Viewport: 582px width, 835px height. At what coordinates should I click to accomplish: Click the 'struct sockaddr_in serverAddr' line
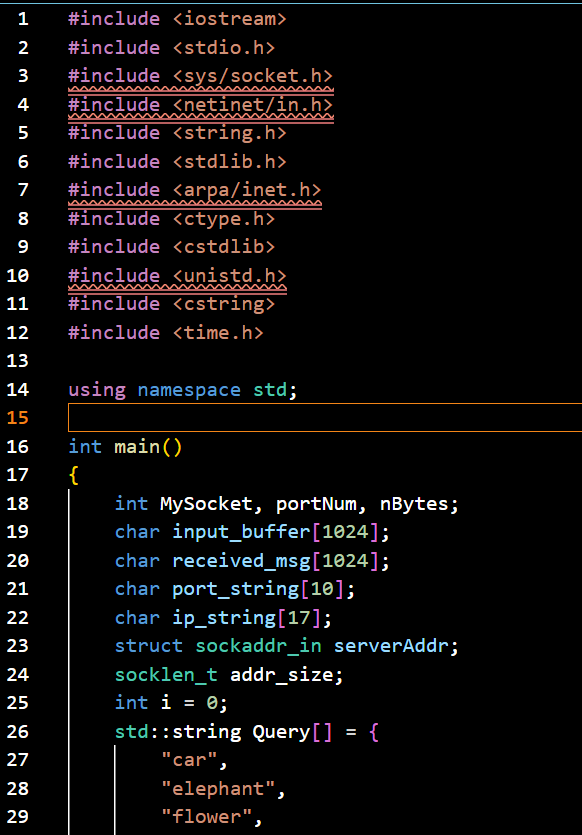click(286, 646)
